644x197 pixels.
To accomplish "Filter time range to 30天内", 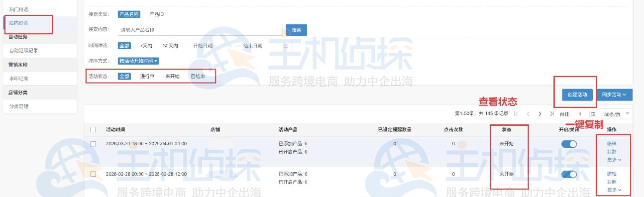I will point(170,46).
